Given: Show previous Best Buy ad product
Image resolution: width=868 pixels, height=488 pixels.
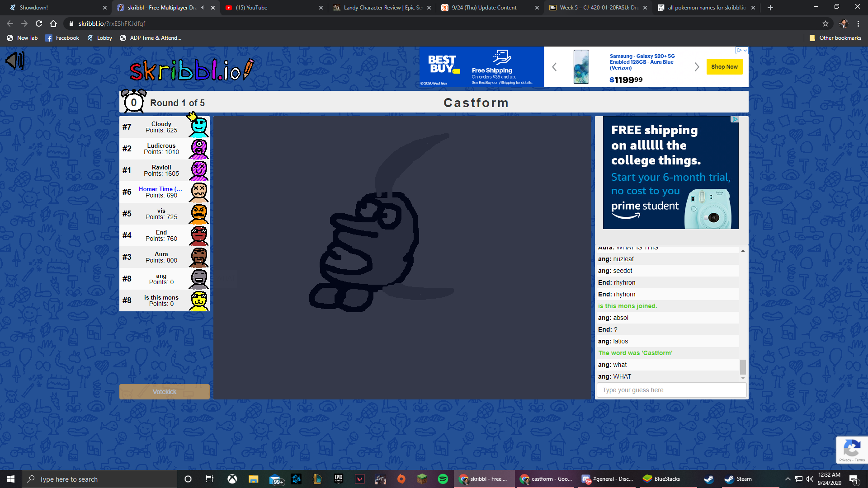Looking at the screenshot, I should (554, 67).
